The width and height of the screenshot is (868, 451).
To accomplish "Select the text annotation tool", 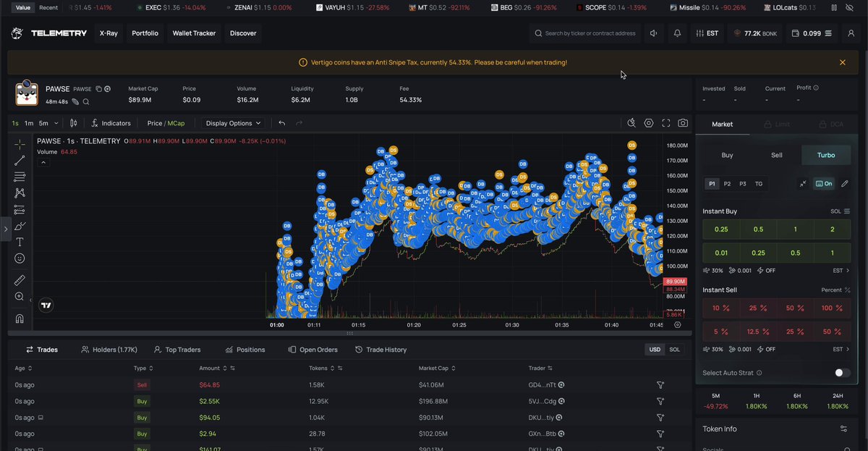I will click(x=20, y=242).
